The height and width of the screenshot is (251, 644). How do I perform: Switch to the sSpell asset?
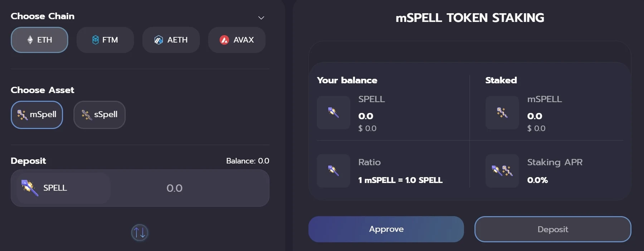tap(99, 115)
